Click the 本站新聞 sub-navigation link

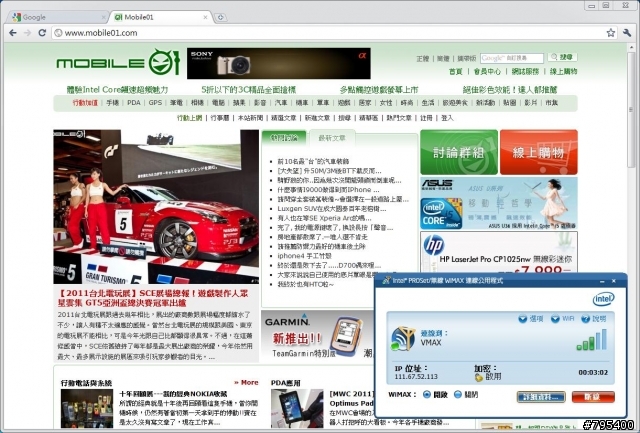250,118
